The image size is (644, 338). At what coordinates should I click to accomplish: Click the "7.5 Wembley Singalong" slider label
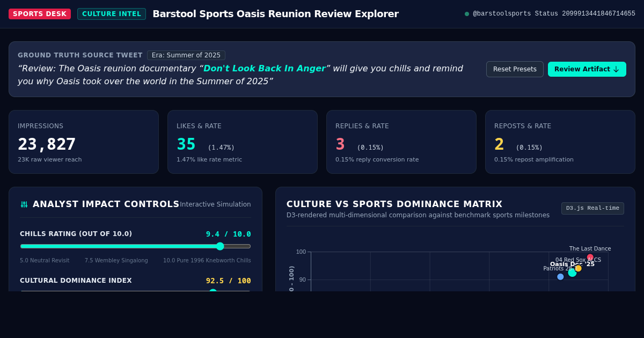click(x=116, y=261)
